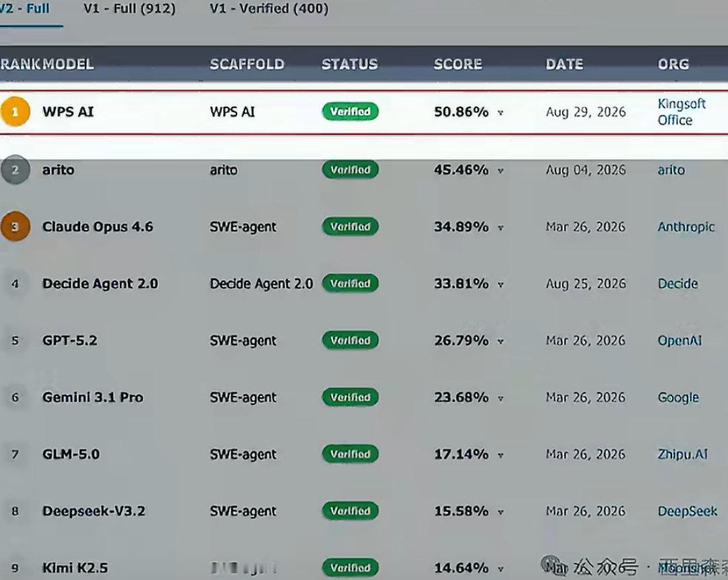
Task: Open the Decide organization link
Action: tap(677, 283)
